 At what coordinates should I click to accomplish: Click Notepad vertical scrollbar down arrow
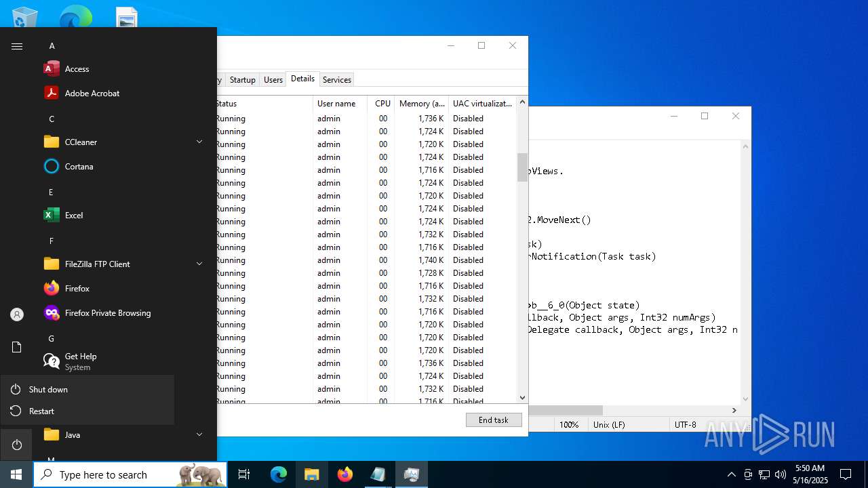coord(746,399)
